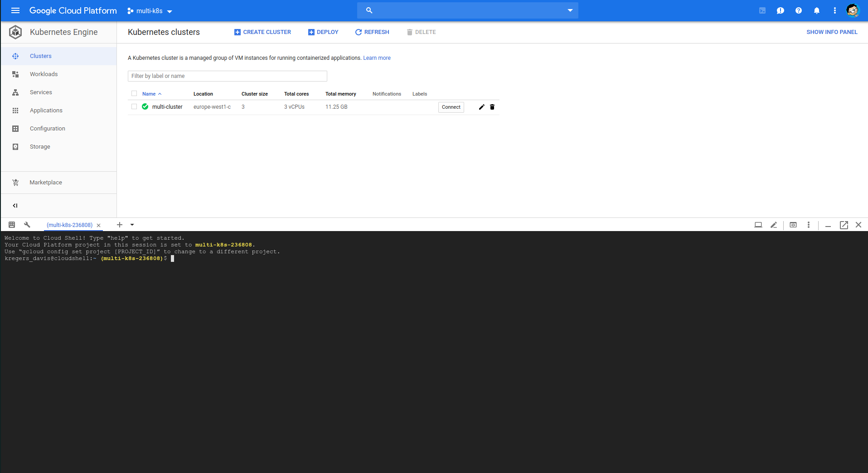Image resolution: width=868 pixels, height=473 pixels.
Task: Tick the select-all clusters checkbox
Action: tap(134, 94)
